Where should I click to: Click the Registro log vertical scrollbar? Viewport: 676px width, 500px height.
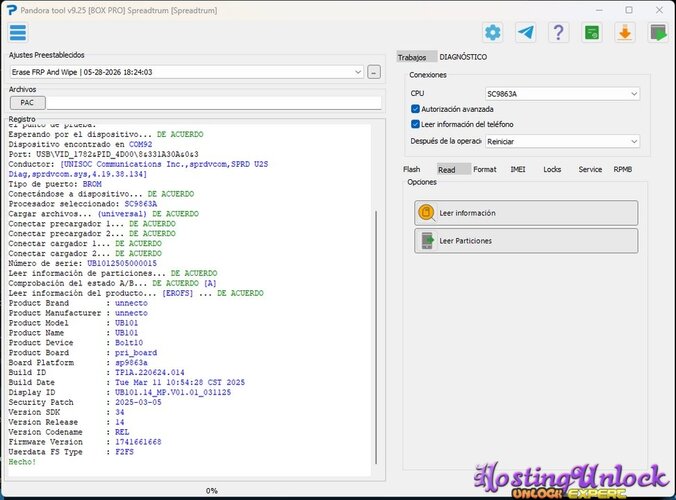coord(376,337)
